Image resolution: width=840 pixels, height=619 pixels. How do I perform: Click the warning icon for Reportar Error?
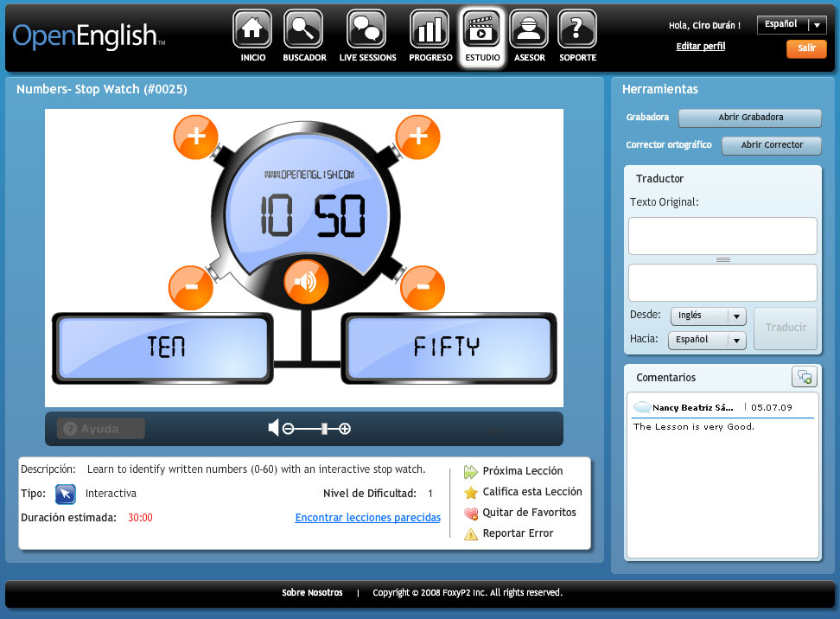(471, 533)
